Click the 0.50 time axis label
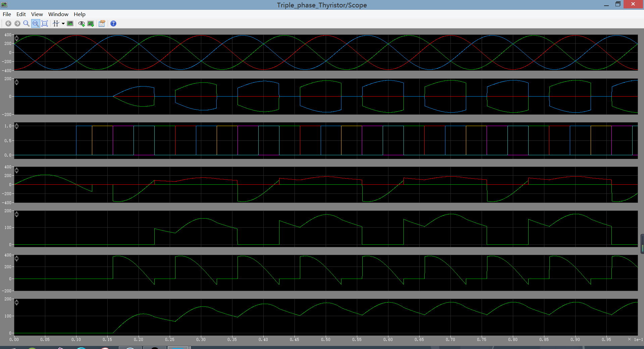 tap(325, 340)
